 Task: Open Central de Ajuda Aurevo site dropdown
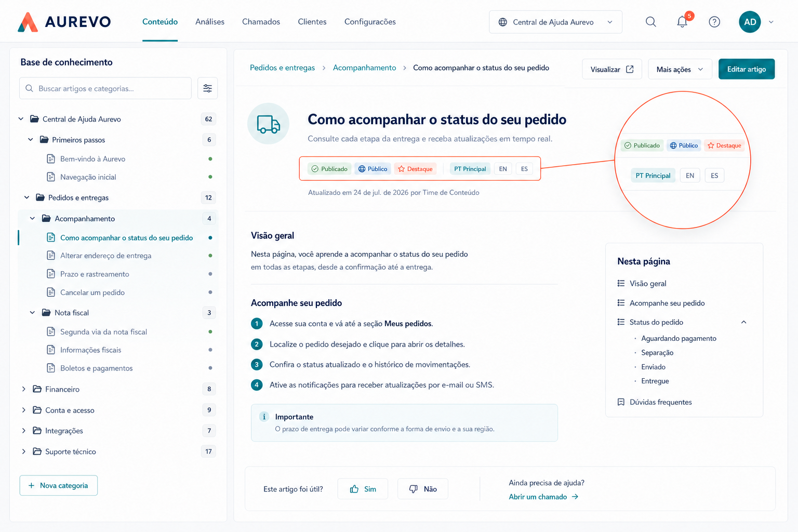555,22
